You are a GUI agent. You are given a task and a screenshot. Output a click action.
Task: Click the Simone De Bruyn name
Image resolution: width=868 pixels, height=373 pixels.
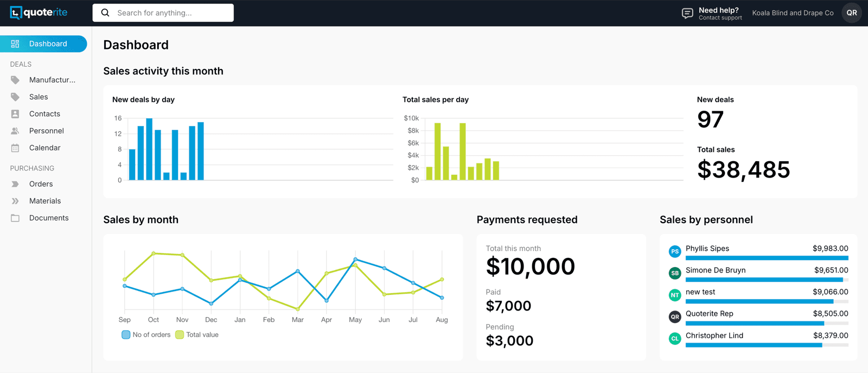(x=716, y=270)
